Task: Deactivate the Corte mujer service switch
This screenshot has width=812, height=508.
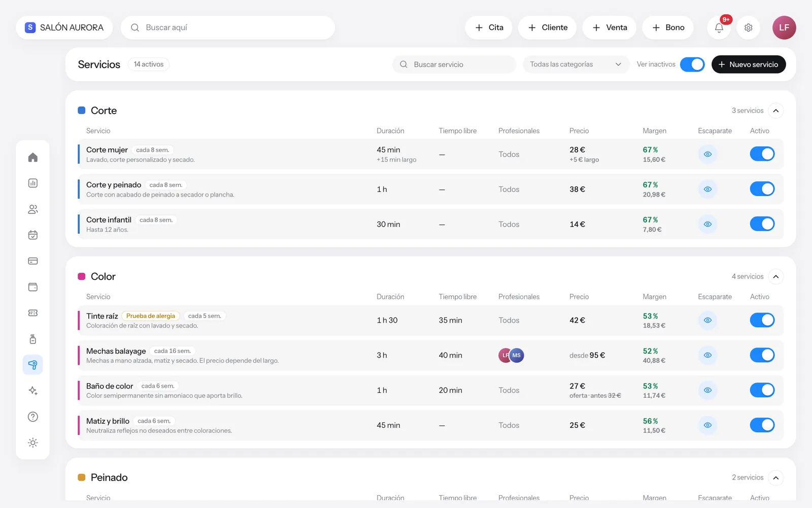Action: pyautogui.click(x=762, y=154)
